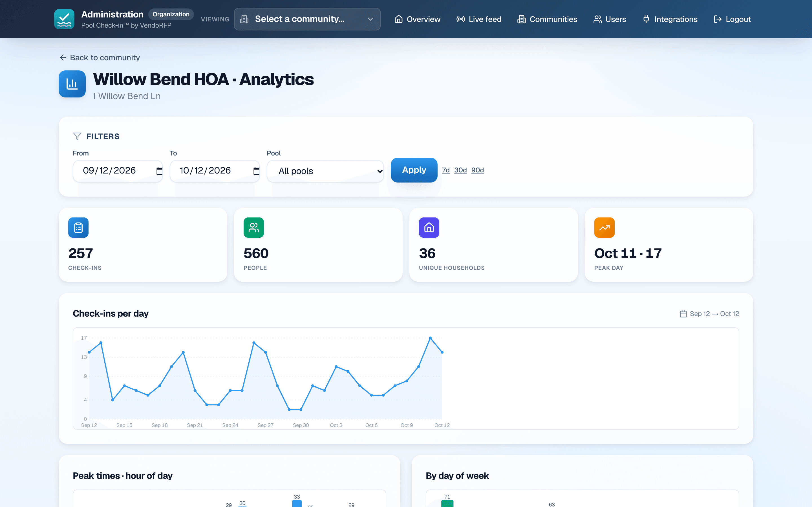812x507 pixels.
Task: Click the Oct 11 peak point on chart
Action: coord(430,338)
